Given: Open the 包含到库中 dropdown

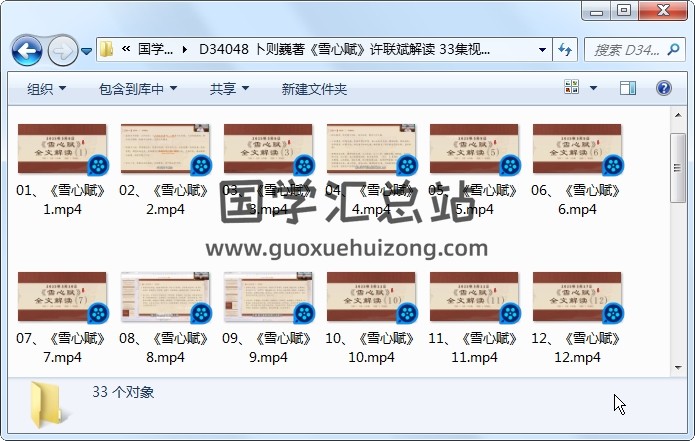Looking at the screenshot, I should [x=137, y=89].
